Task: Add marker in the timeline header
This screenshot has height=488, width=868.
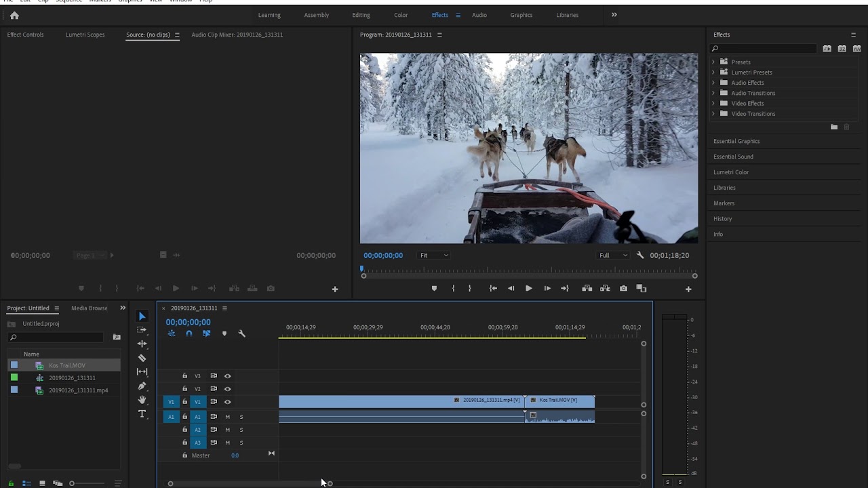Action: point(224,333)
